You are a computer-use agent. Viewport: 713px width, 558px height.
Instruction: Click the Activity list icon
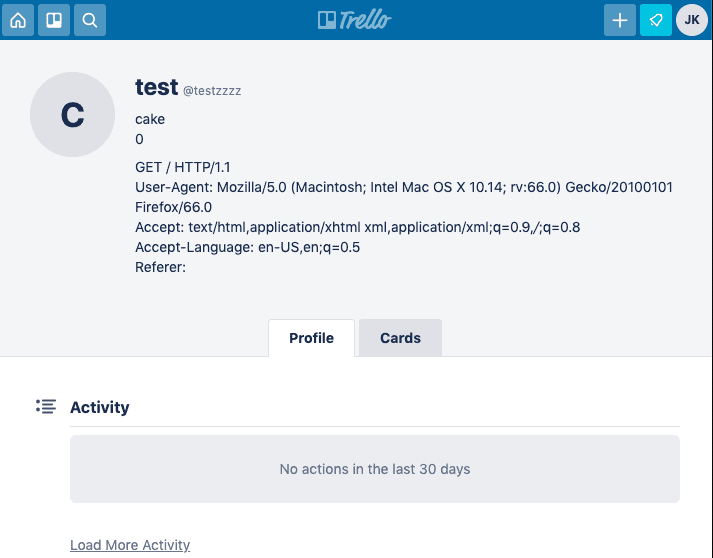pos(45,406)
